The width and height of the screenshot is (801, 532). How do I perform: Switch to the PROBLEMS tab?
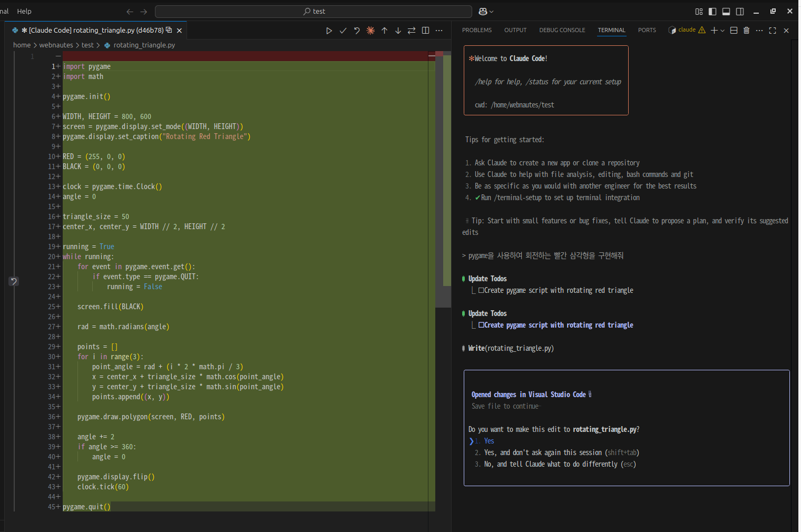coord(477,30)
